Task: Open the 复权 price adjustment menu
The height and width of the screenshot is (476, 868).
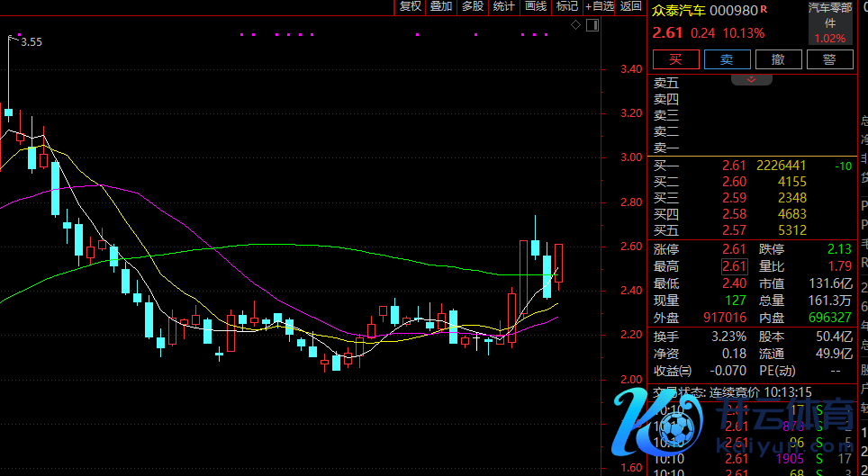Action: tap(410, 6)
